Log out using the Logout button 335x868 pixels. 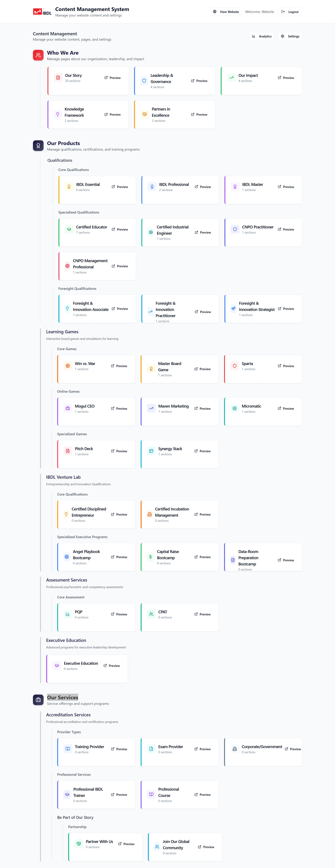pyautogui.click(x=290, y=12)
